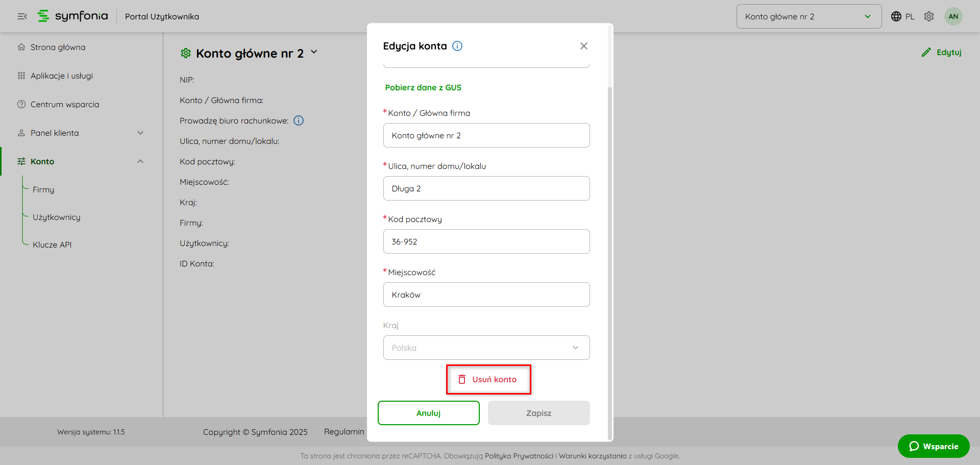Click the pencil Edytuj icon

tap(926, 52)
